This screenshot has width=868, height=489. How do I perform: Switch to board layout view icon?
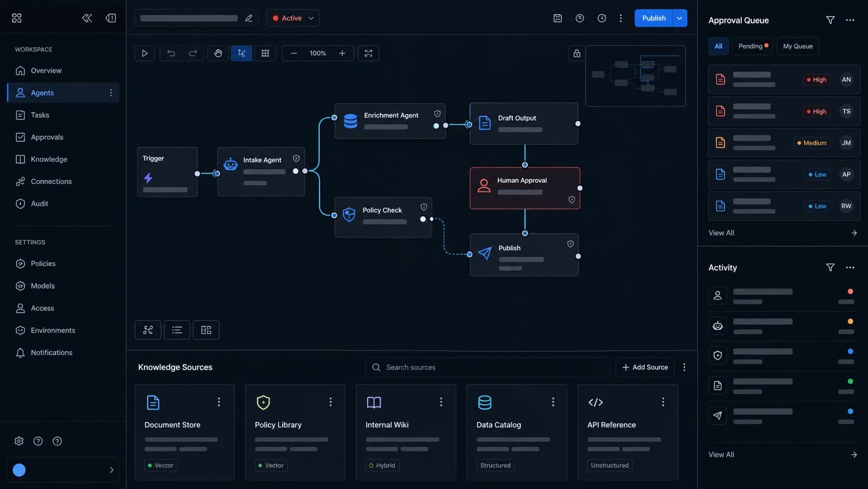coord(206,330)
